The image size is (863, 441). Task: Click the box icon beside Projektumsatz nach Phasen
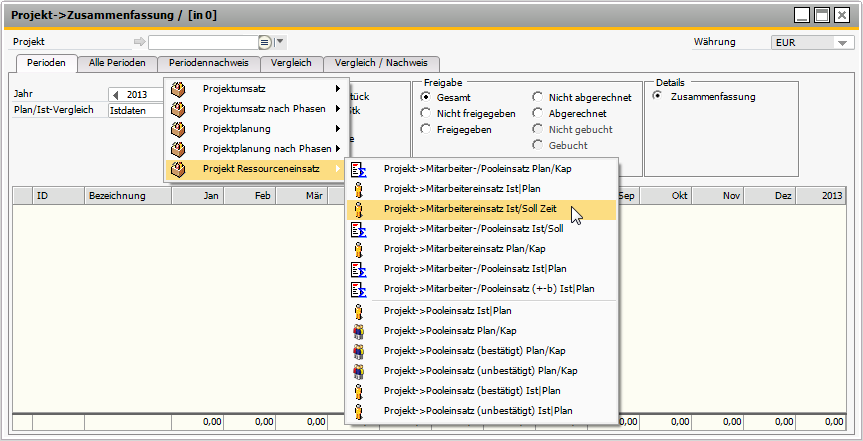pos(178,109)
